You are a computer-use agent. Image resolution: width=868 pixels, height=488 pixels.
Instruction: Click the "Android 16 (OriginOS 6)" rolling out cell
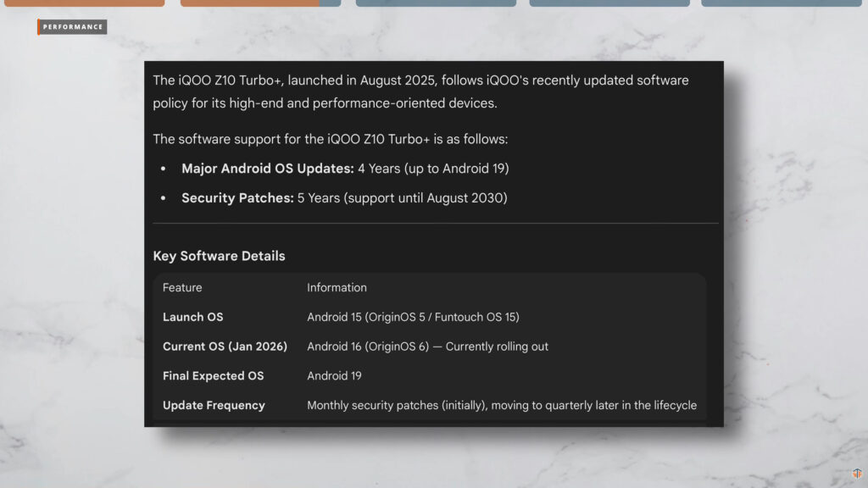[427, 347]
